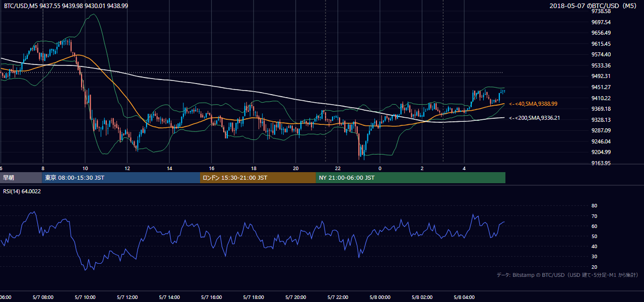Click bottom time label 5/7 16:00
The width and height of the screenshot is (644, 302).
click(211, 297)
